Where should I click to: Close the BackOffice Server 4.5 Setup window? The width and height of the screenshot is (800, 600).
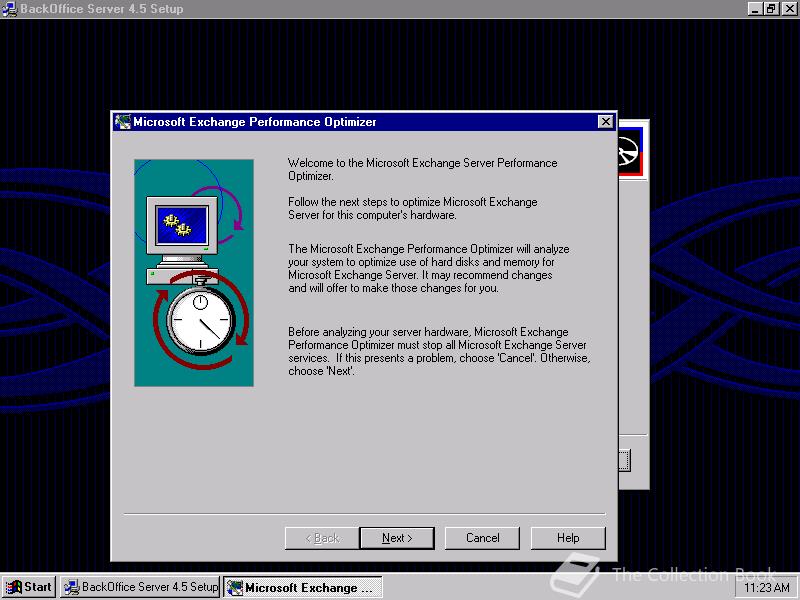[789, 9]
